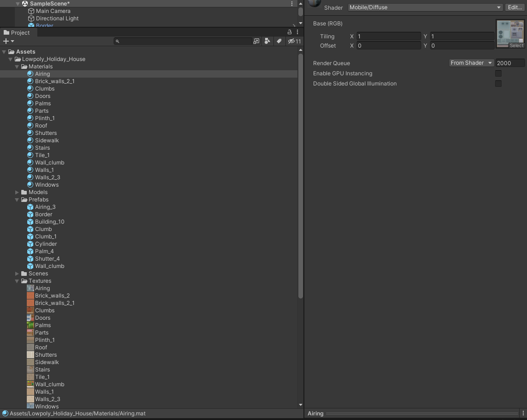The width and height of the screenshot is (527, 420).
Task: Click the shader Edit button
Action: (515, 7)
